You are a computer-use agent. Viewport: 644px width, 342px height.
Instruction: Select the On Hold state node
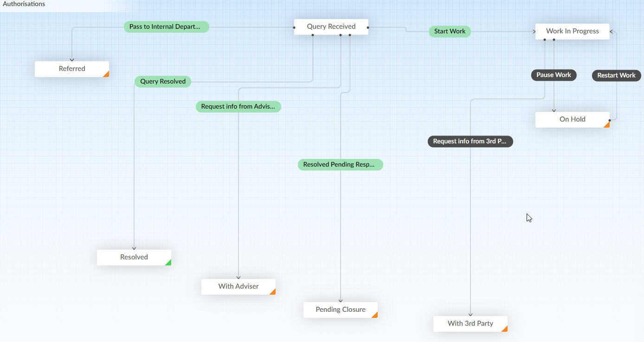573,119
